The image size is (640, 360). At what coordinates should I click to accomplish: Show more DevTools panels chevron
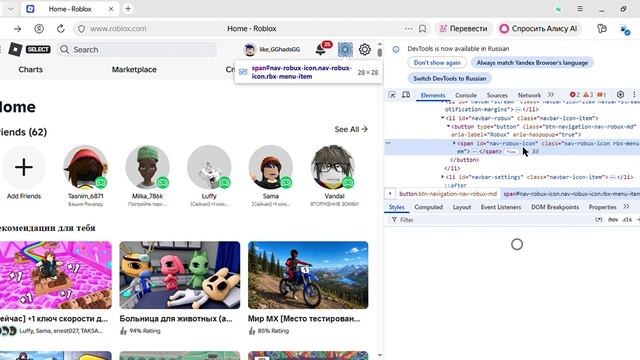551,95
